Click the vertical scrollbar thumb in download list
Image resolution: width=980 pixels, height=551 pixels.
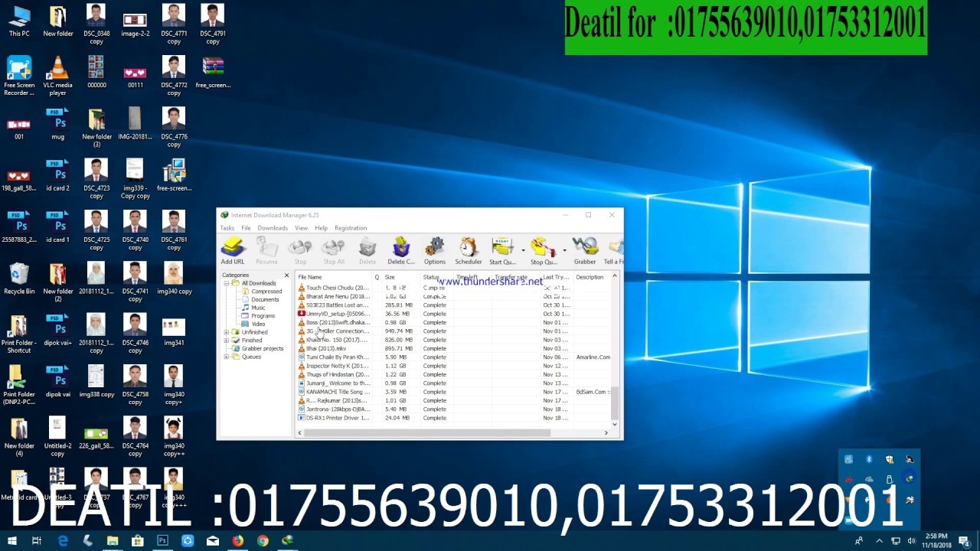[x=614, y=403]
